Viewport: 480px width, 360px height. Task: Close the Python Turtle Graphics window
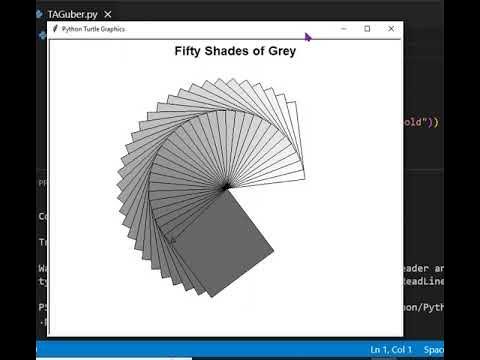(391, 29)
